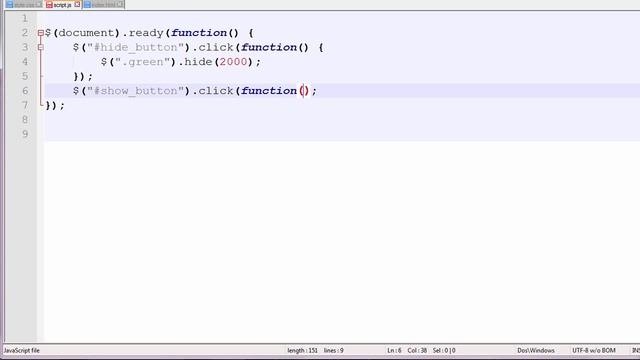Viewport: 640px width, 360px height.
Task: Click the ".green" string on line 4
Action: click(143, 62)
